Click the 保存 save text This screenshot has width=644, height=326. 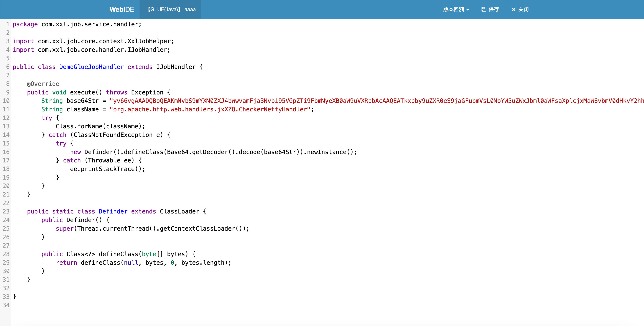tap(493, 10)
